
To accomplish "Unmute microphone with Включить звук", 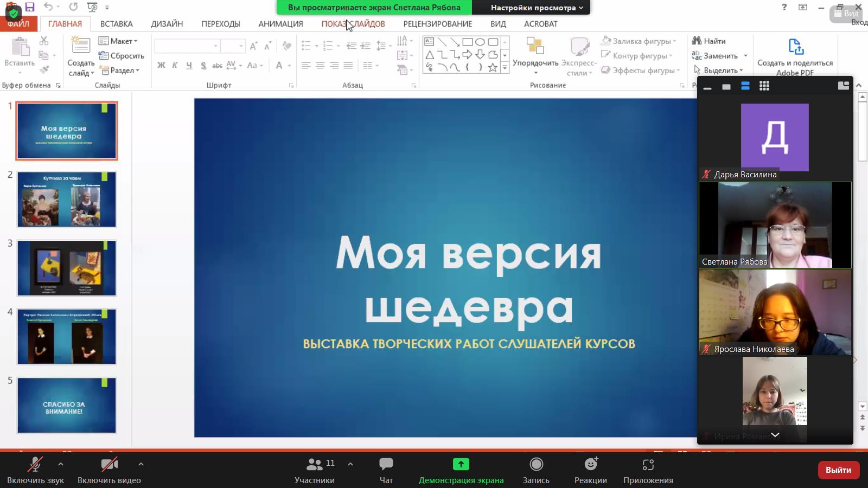I will (x=35, y=470).
